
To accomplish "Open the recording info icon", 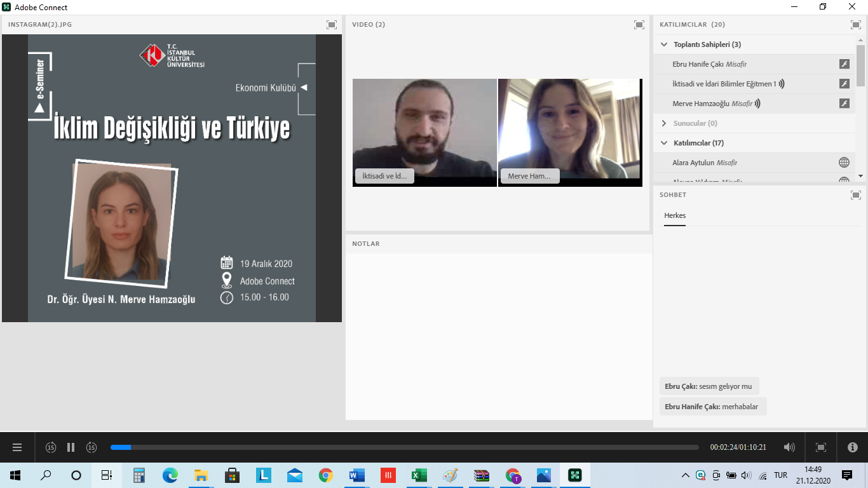I will [853, 447].
